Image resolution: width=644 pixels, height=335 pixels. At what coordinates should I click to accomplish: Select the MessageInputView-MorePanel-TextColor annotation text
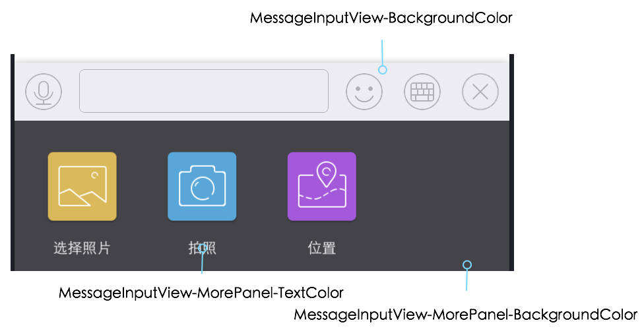(x=201, y=293)
